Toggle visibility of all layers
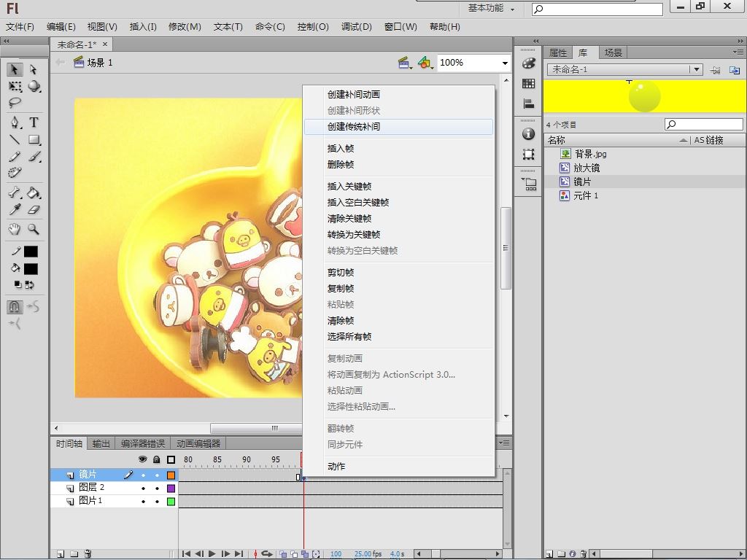This screenshot has width=747, height=560. pyautogui.click(x=142, y=459)
